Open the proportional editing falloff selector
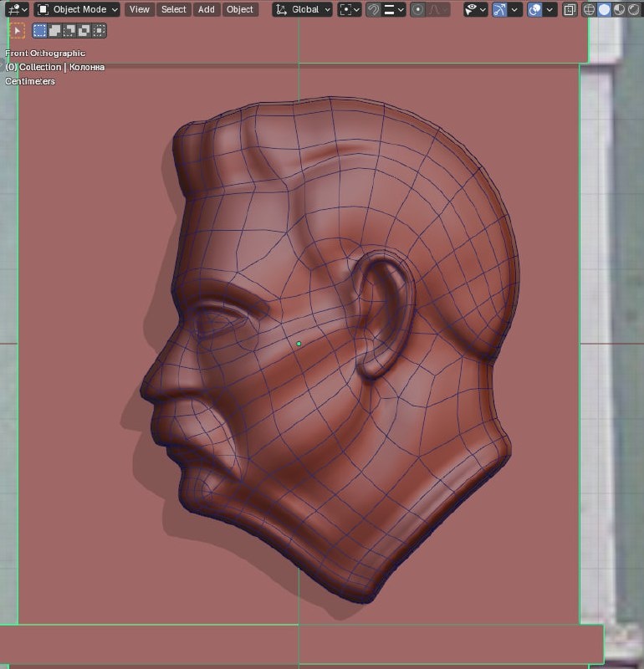 point(438,9)
